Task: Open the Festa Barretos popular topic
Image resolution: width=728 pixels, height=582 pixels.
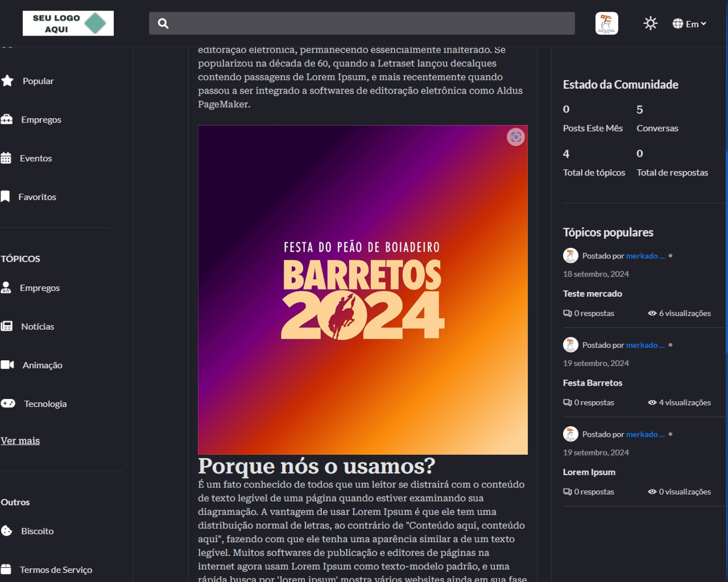Action: click(592, 383)
